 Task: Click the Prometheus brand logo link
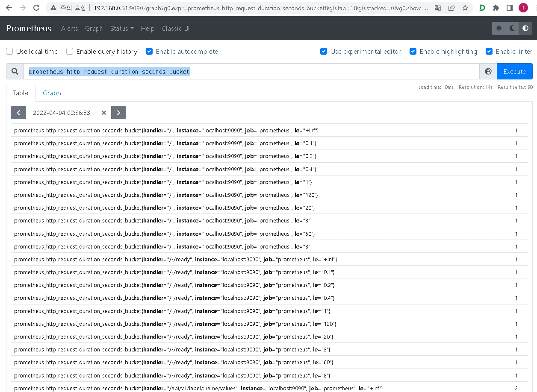(29, 29)
